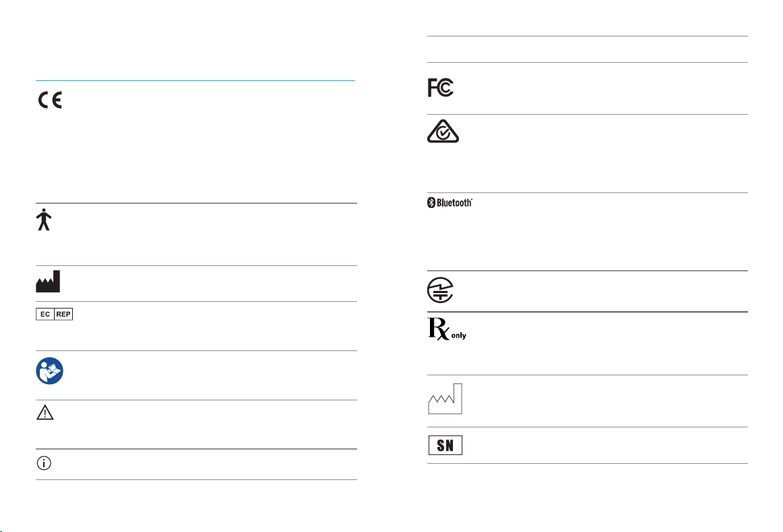
Task: Click the Rx only prescription symbol
Action: 447,329
